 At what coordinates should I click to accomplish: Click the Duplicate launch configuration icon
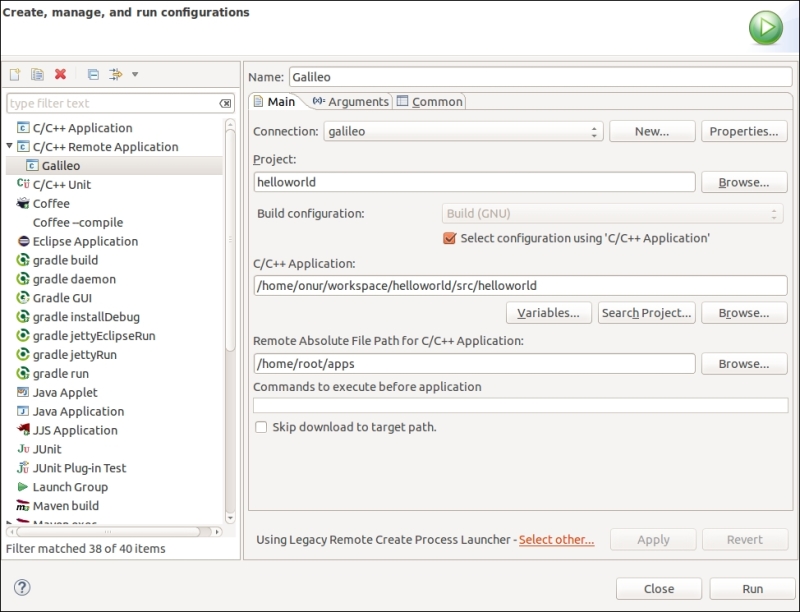pyautogui.click(x=37, y=74)
